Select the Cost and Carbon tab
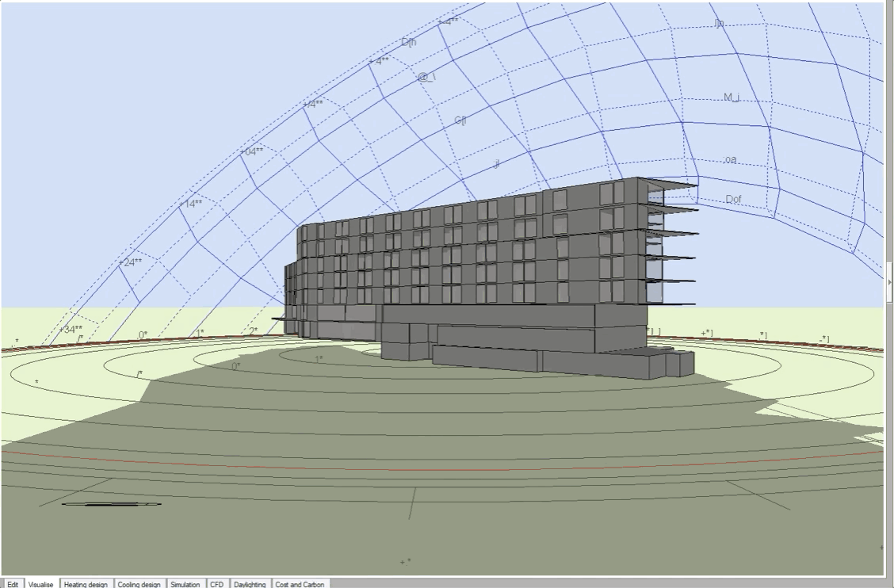The image size is (894, 588). 300,584
